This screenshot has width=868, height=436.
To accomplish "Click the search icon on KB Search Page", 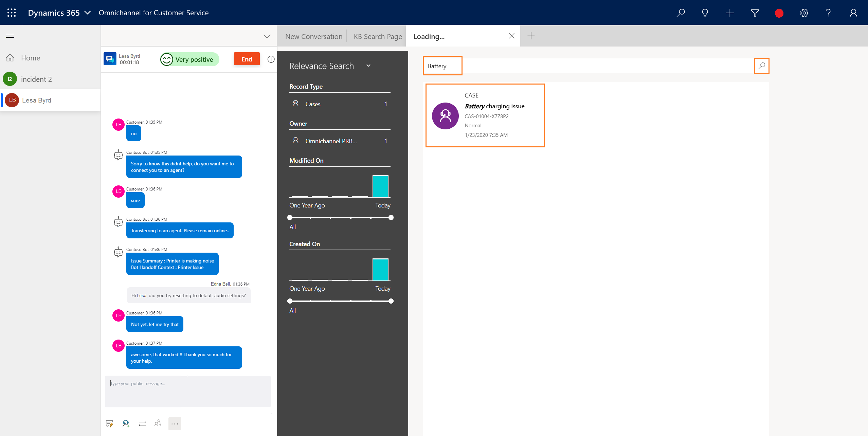I will click(761, 66).
